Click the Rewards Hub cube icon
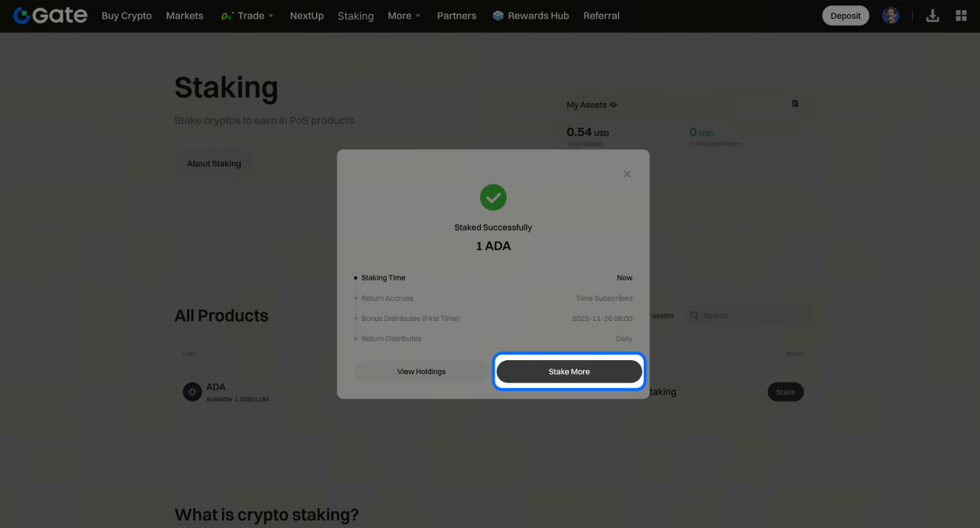 point(498,16)
